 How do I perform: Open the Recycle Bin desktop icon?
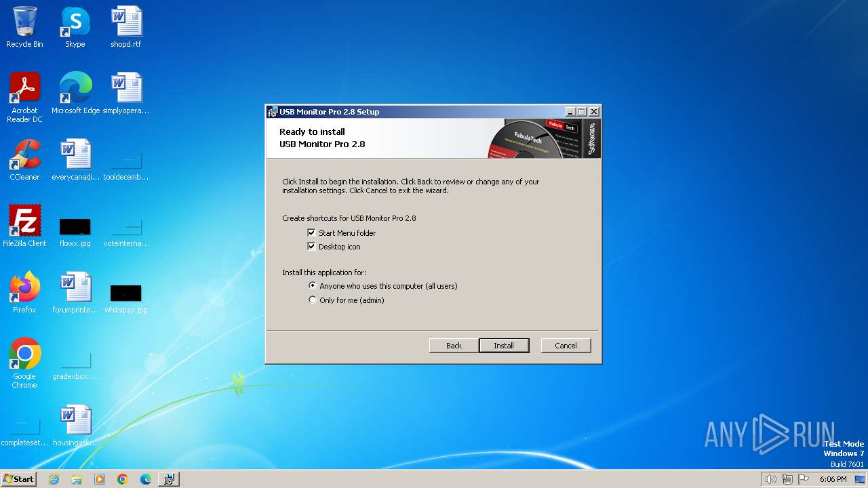pyautogui.click(x=24, y=27)
